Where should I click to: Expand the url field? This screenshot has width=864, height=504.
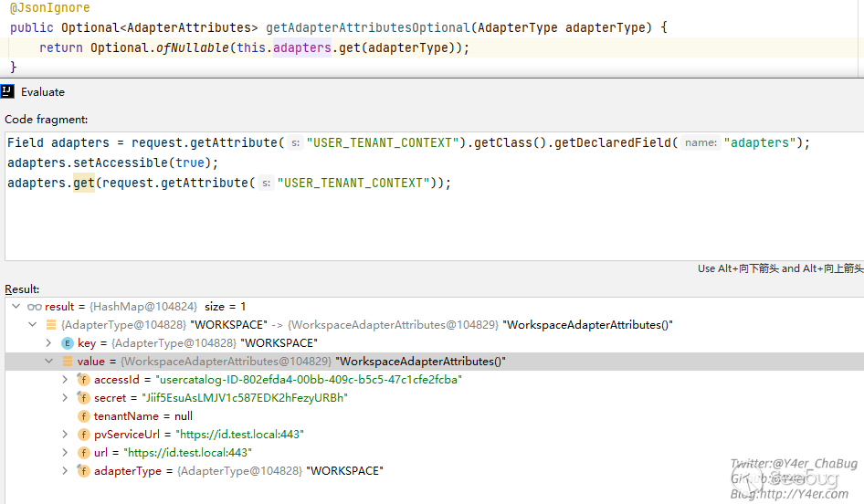click(65, 452)
